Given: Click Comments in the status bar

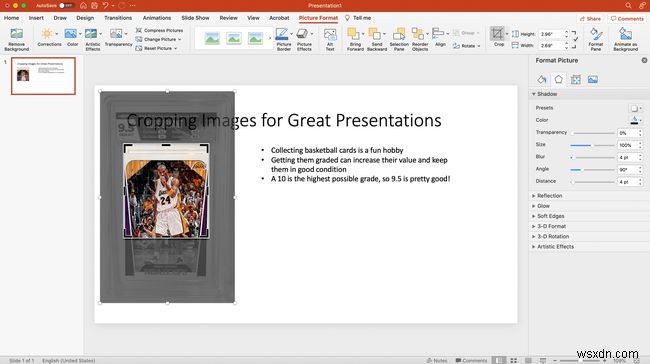Looking at the screenshot, I should pos(471,360).
